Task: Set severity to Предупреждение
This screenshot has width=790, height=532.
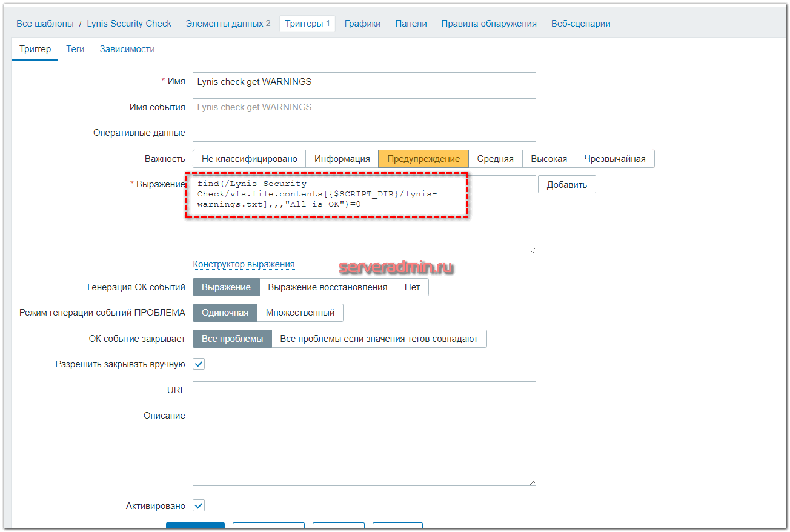Action: tap(423, 159)
